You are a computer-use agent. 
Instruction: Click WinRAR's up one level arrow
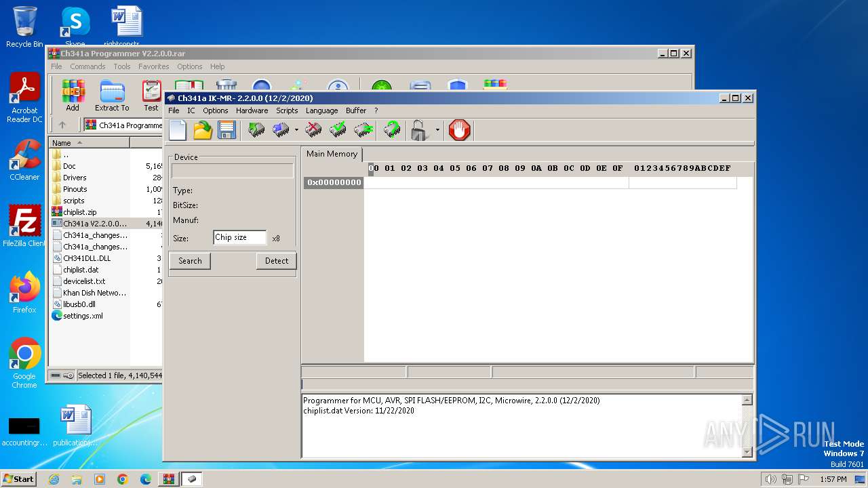(x=62, y=125)
